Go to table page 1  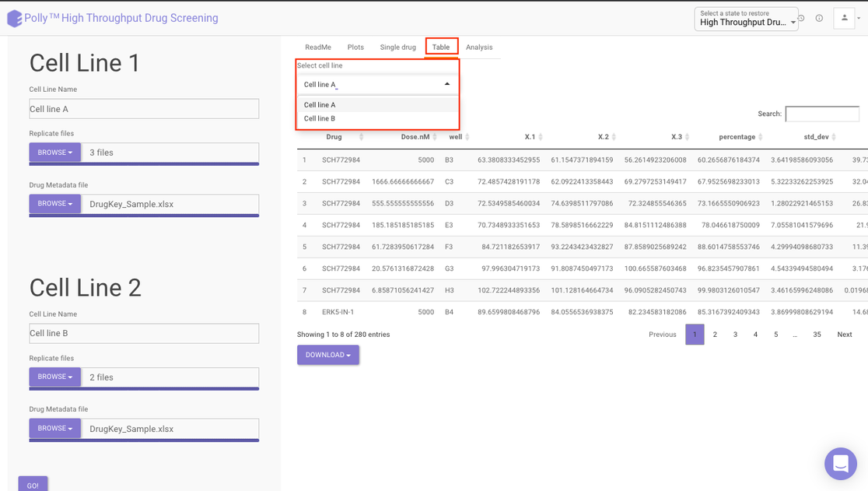(x=695, y=335)
